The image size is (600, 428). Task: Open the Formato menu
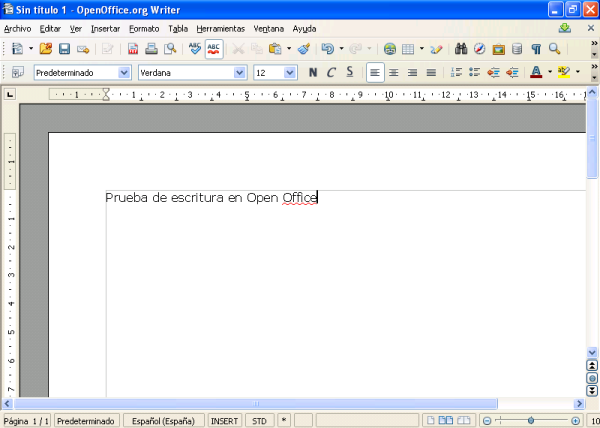[x=144, y=29]
